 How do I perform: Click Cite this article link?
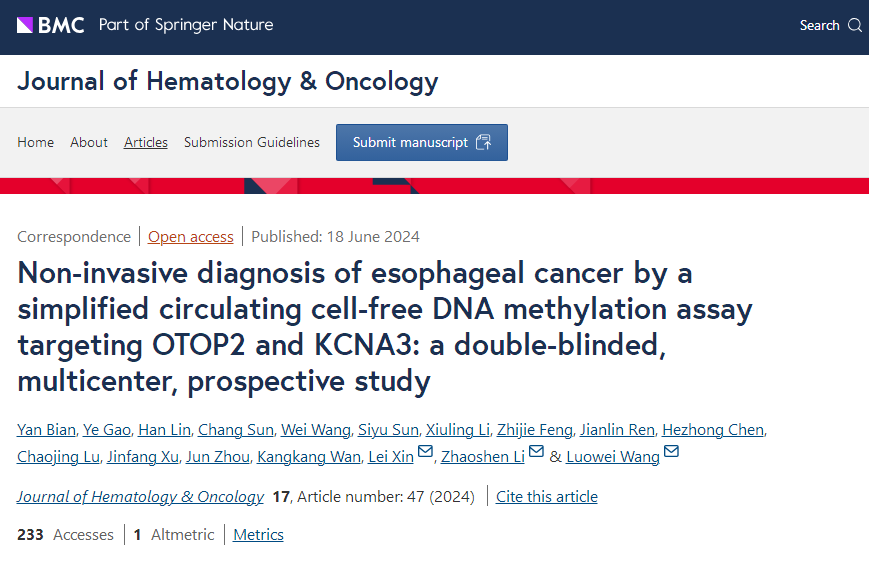click(547, 496)
